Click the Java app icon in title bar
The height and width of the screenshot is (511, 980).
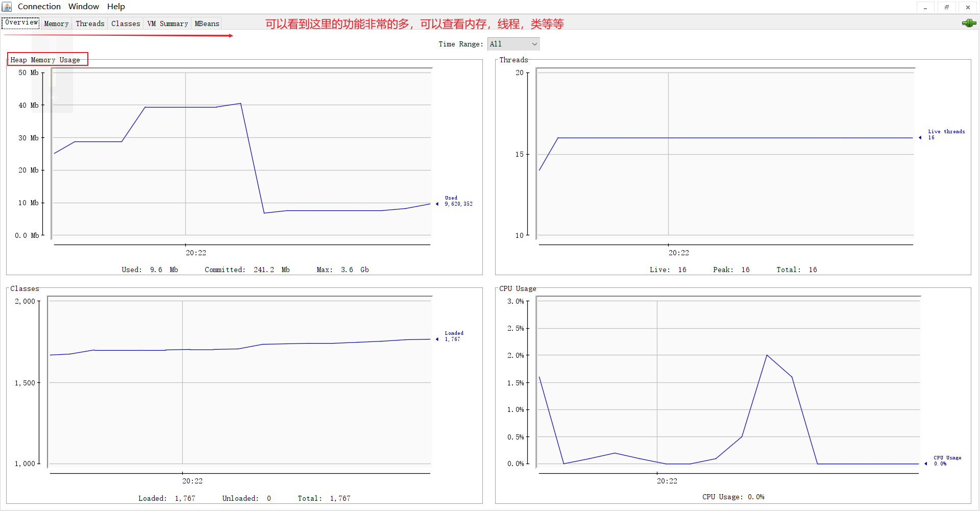coord(7,7)
